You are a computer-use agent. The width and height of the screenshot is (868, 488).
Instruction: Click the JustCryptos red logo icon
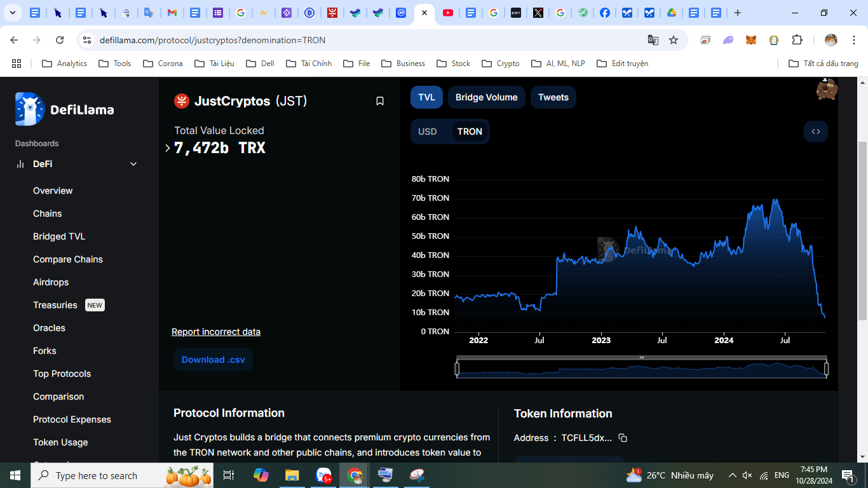coord(182,101)
